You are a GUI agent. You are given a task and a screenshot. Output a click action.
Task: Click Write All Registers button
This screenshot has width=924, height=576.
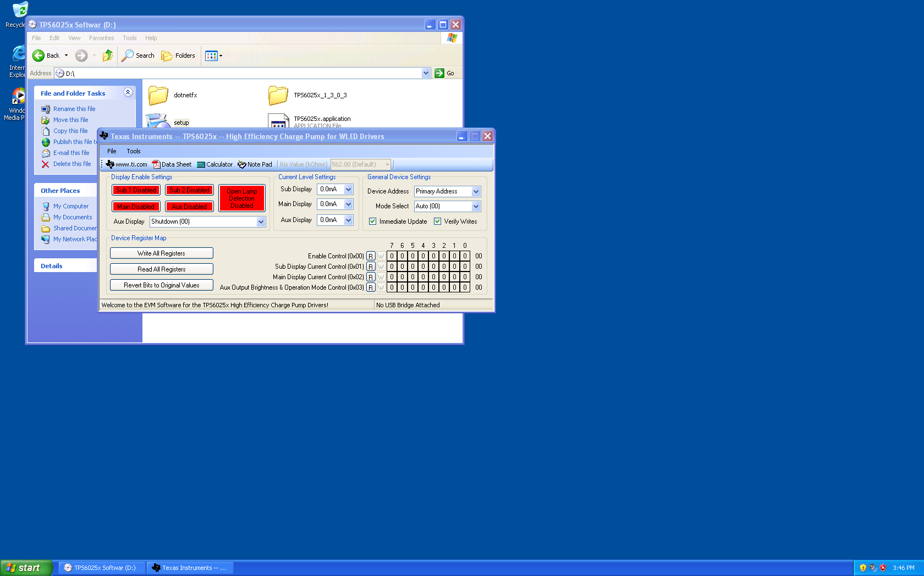[161, 253]
